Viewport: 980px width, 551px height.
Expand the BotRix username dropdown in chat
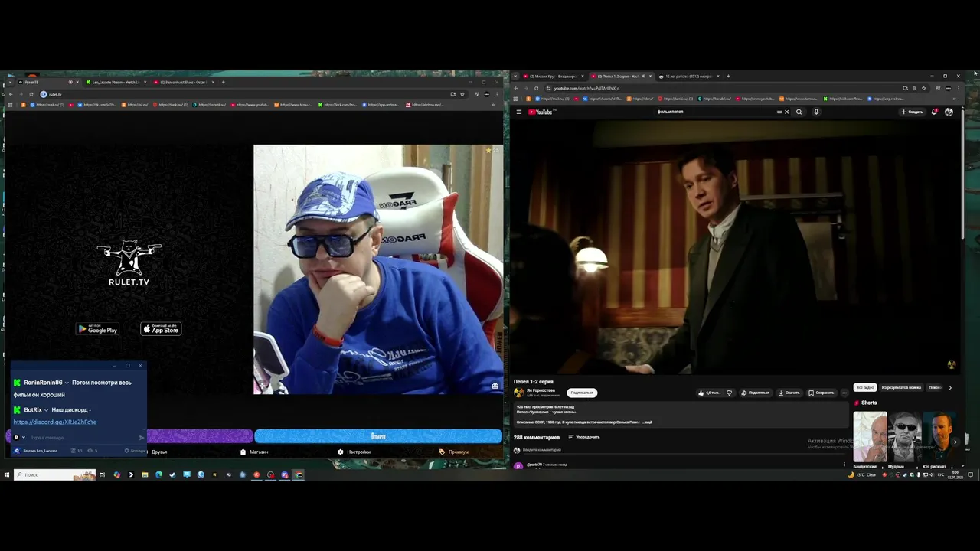pyautogui.click(x=47, y=410)
